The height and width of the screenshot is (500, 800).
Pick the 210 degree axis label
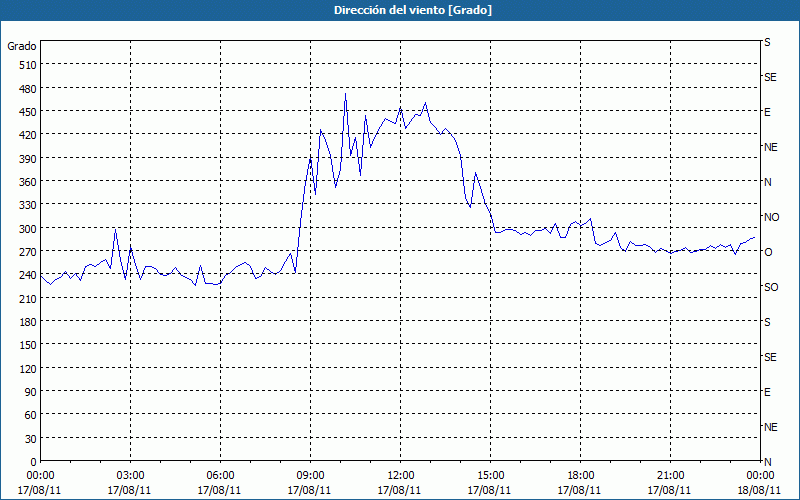28,299
